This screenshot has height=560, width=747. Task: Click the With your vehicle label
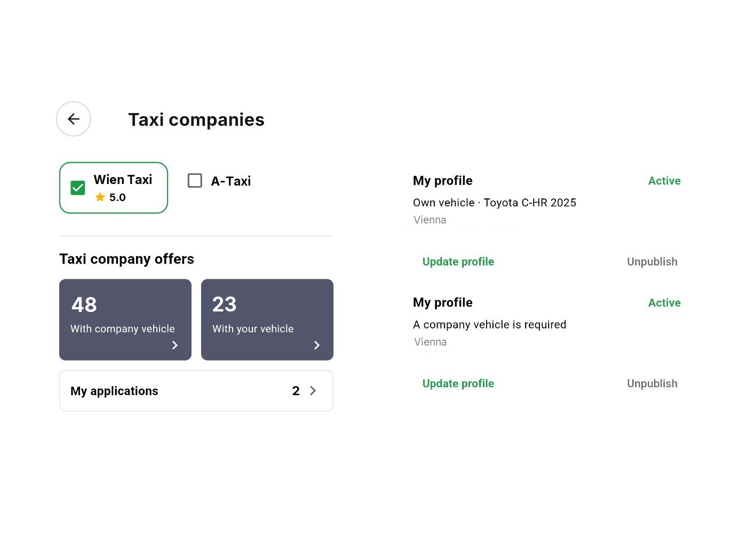(253, 329)
